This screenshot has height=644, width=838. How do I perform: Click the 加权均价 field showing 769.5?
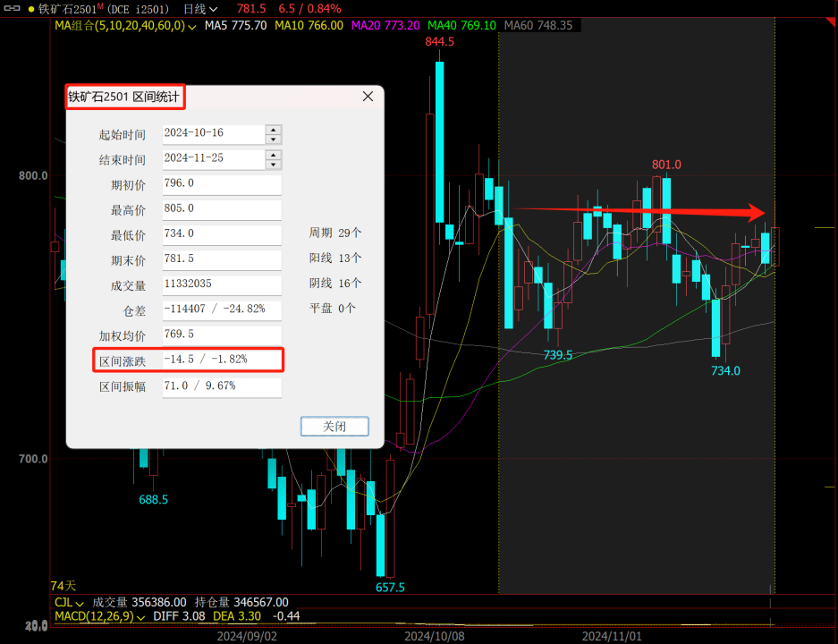(222, 335)
